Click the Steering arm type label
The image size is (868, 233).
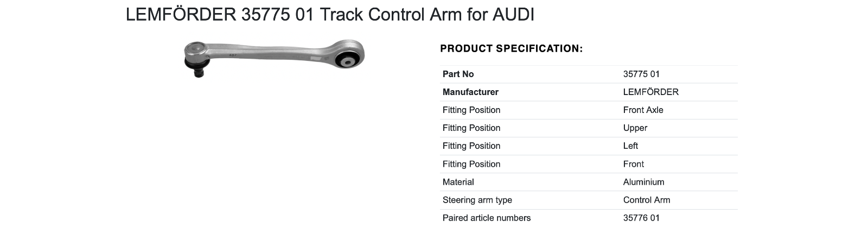pos(477,200)
